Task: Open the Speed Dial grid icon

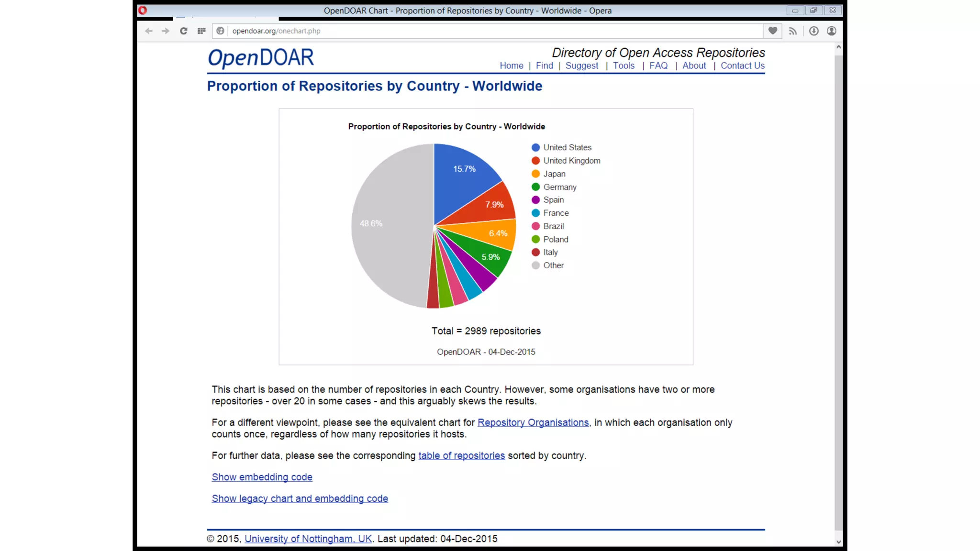Action: pyautogui.click(x=201, y=31)
